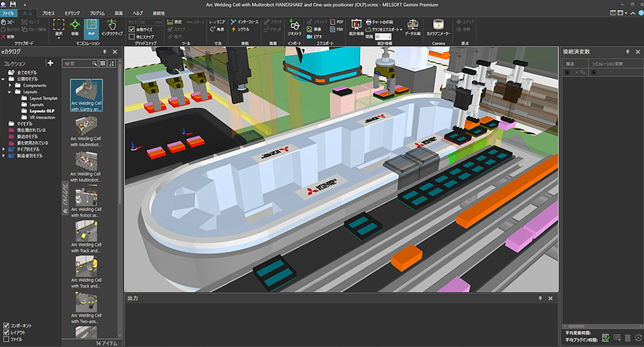This screenshot has width=644, height=347.
Task: Export a video with ビデオ
Action: coord(314,37)
